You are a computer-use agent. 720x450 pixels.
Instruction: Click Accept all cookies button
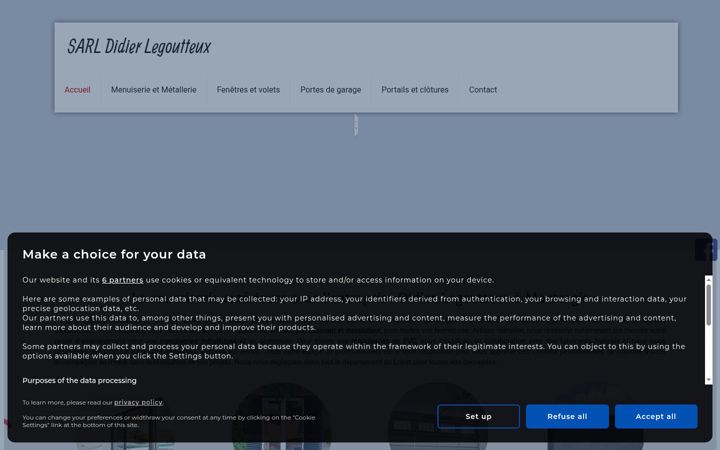click(656, 416)
